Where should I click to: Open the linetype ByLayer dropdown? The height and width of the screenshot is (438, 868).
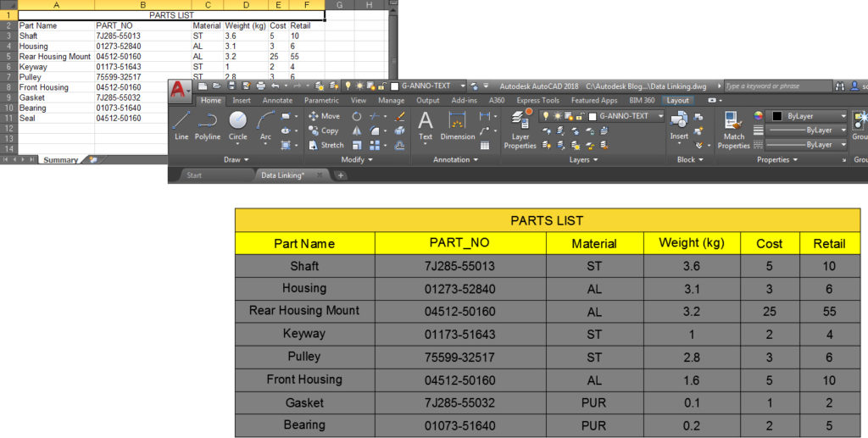point(805,145)
